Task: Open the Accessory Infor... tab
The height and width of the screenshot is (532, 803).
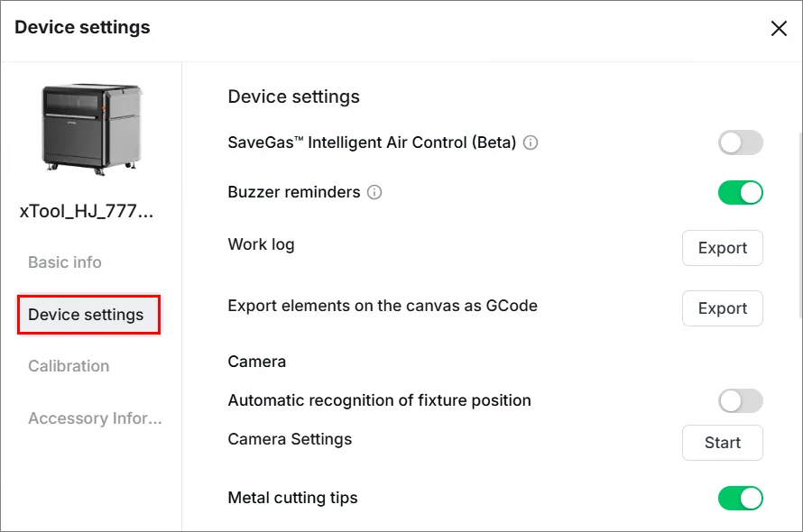Action: tap(95, 418)
